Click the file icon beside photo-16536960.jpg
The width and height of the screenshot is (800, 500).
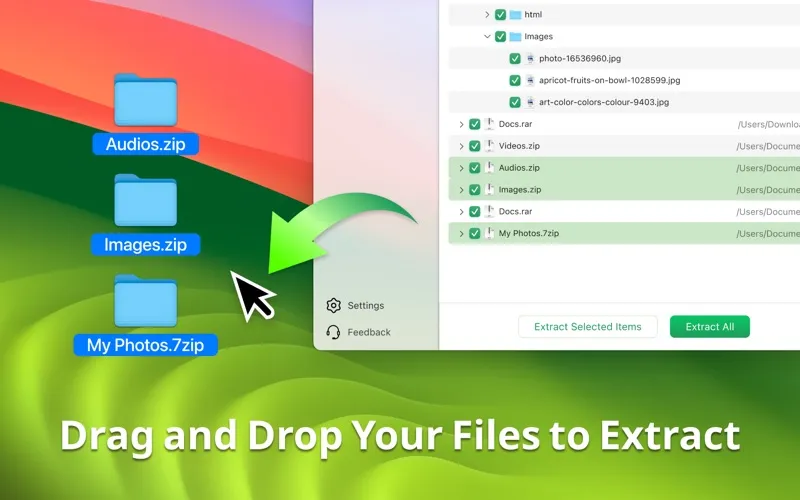530,59
